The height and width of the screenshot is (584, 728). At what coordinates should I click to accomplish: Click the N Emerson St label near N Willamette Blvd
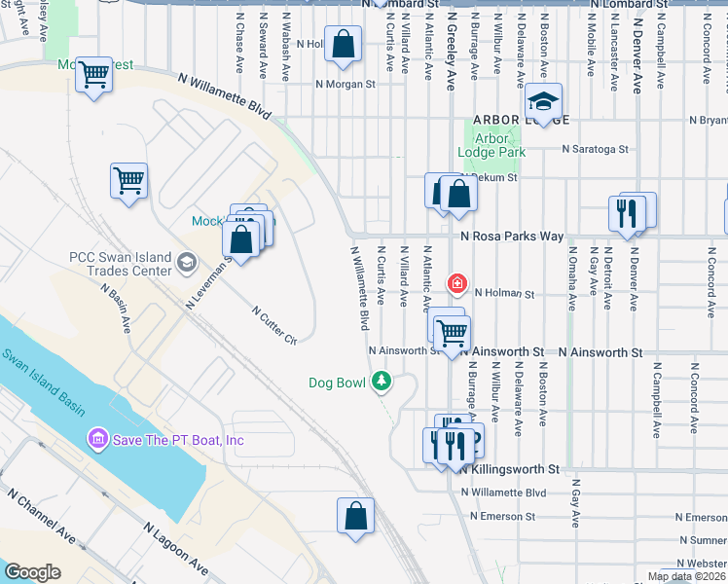pos(503,516)
